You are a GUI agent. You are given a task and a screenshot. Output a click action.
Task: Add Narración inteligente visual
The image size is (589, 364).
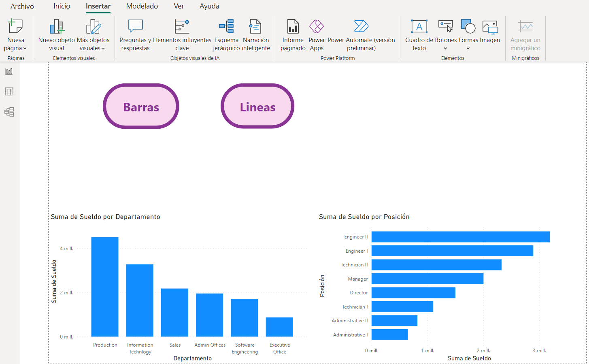coord(255,36)
